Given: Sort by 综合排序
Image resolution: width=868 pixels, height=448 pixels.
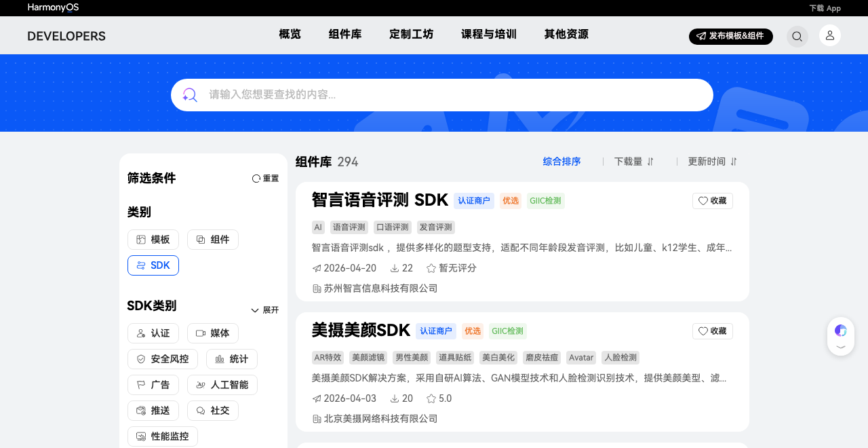Looking at the screenshot, I should coord(562,162).
